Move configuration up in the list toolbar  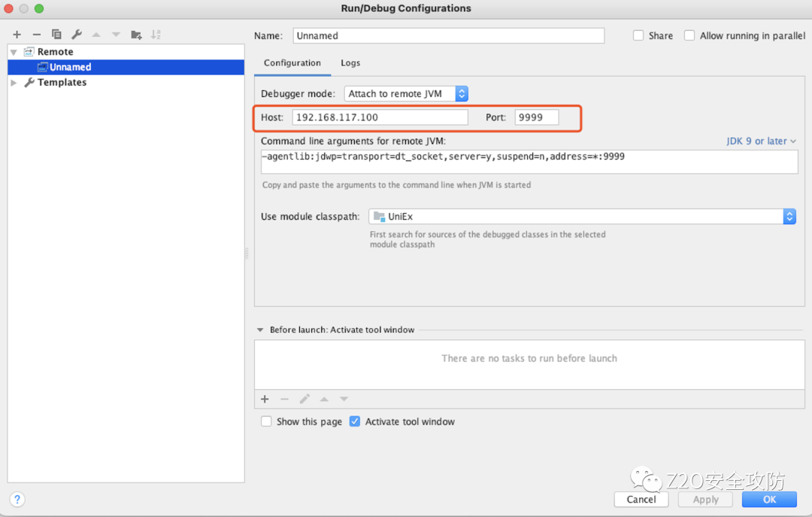click(x=96, y=35)
